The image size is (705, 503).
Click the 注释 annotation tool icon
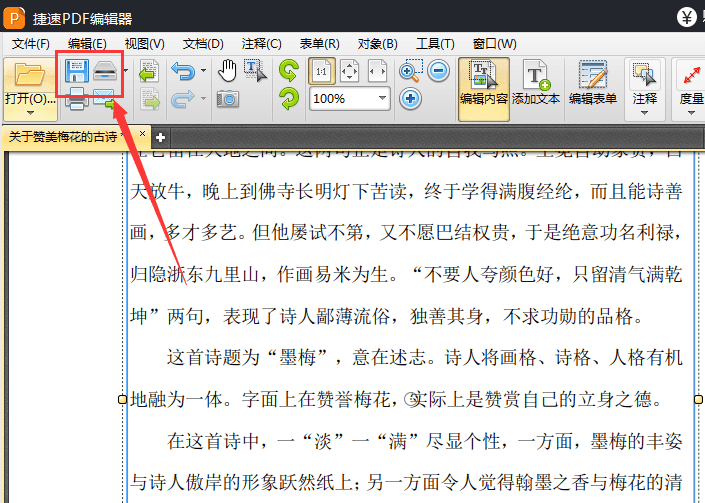[x=644, y=74]
